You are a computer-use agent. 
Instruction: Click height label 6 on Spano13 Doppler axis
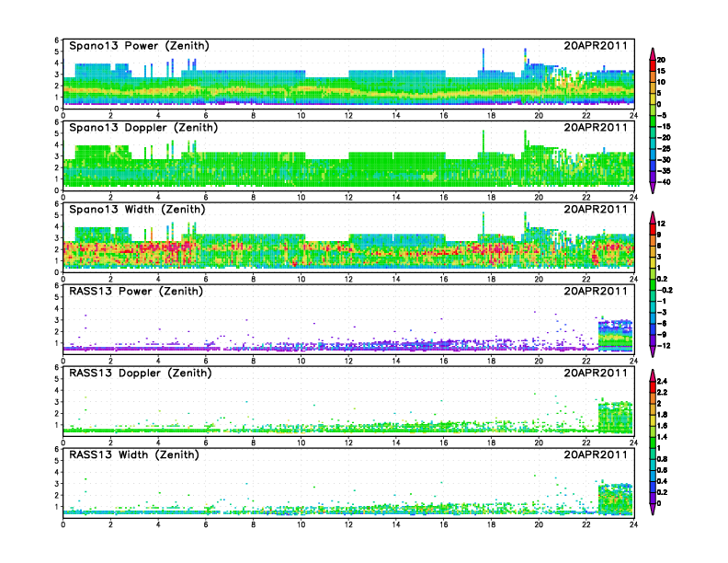[x=57, y=122]
